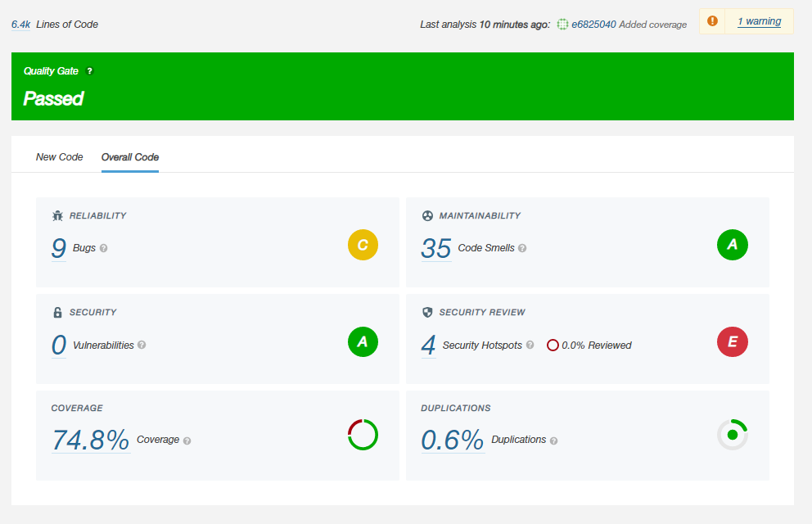Open the 0.6% duplications value
Screen dimensions: 812x524
click(453, 440)
